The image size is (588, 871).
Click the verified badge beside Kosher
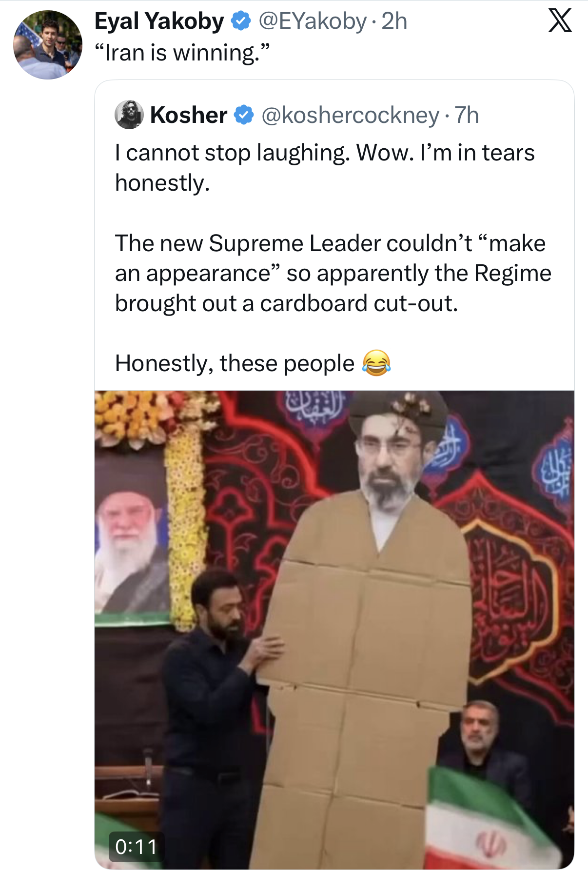tap(244, 115)
